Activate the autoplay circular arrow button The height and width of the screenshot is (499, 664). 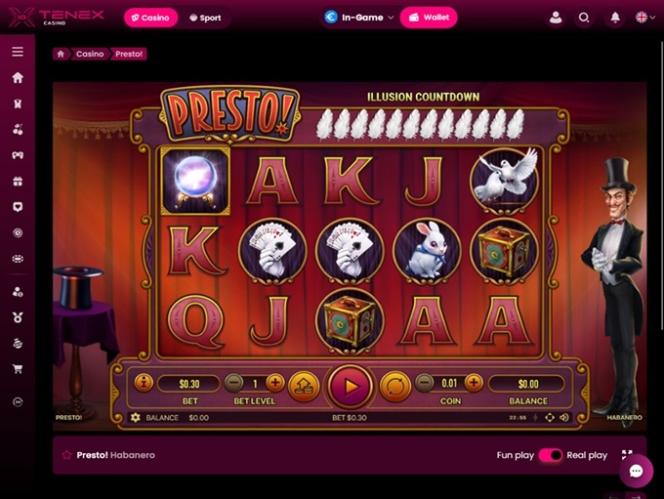point(395,386)
